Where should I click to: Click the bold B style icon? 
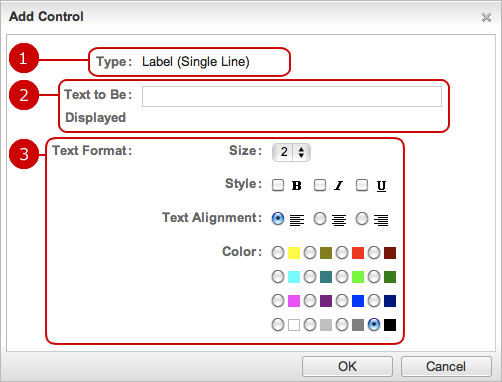pos(296,186)
